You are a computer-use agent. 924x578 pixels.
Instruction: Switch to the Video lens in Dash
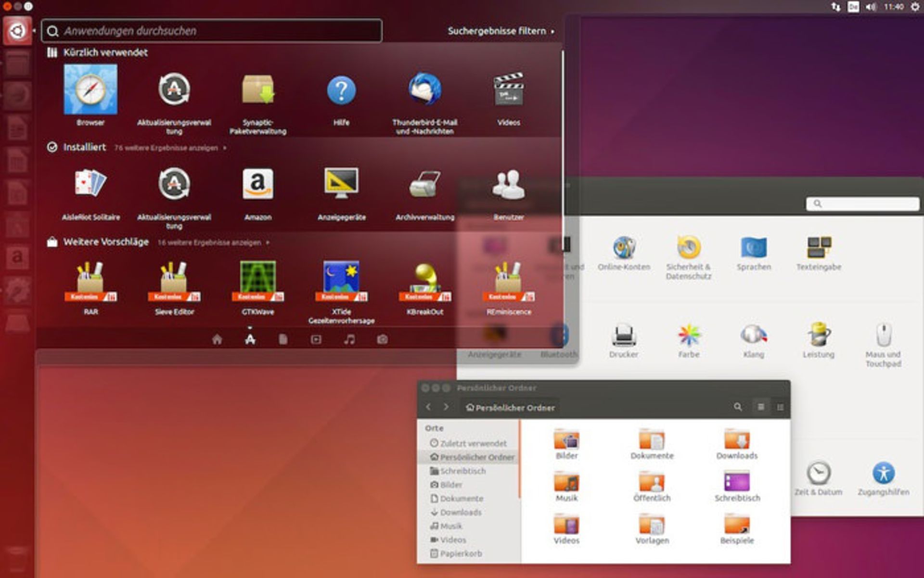click(x=316, y=339)
